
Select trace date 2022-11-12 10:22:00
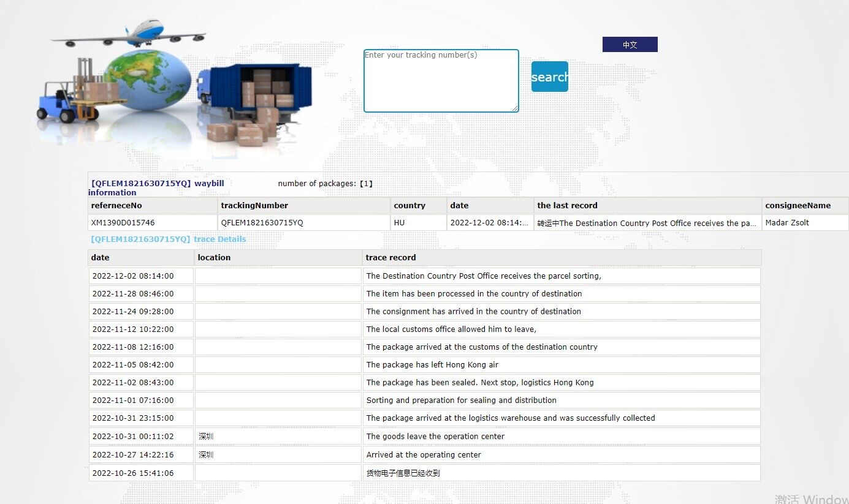point(141,329)
